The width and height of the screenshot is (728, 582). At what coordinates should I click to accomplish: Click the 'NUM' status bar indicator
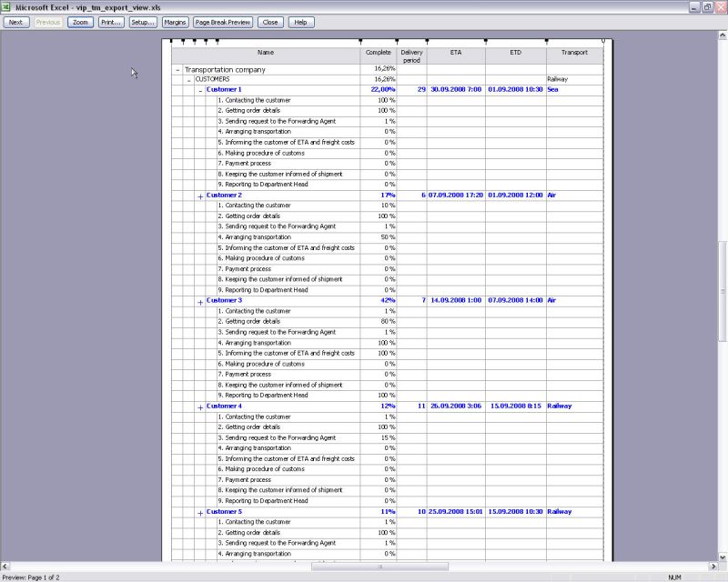point(674,577)
